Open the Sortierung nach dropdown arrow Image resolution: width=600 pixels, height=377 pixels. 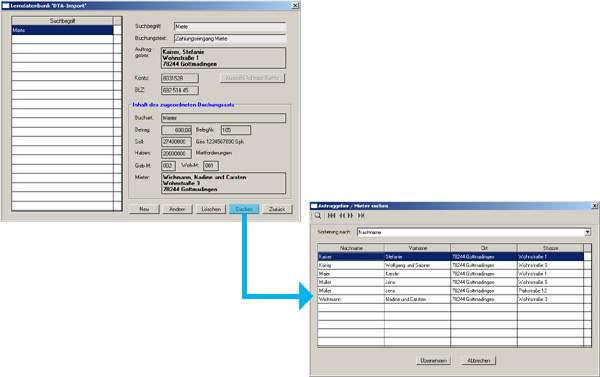(x=587, y=232)
